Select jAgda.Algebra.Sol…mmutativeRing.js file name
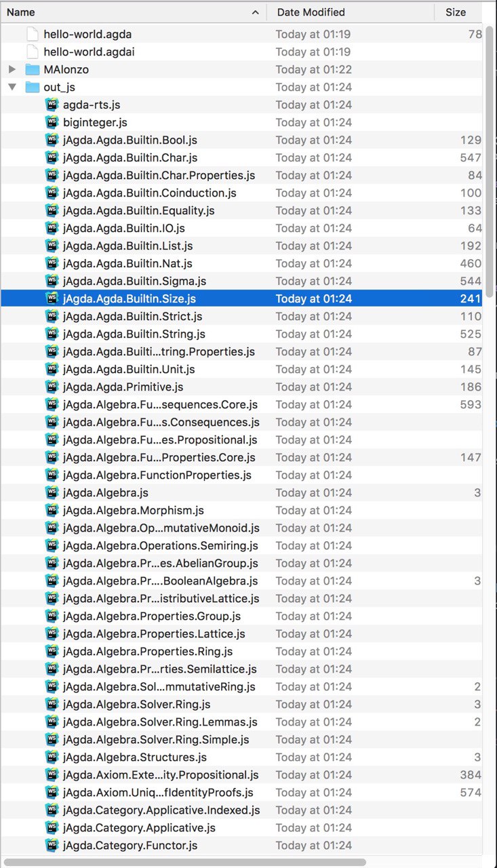Screen dimensions: 497x868 pyautogui.click(x=159, y=686)
